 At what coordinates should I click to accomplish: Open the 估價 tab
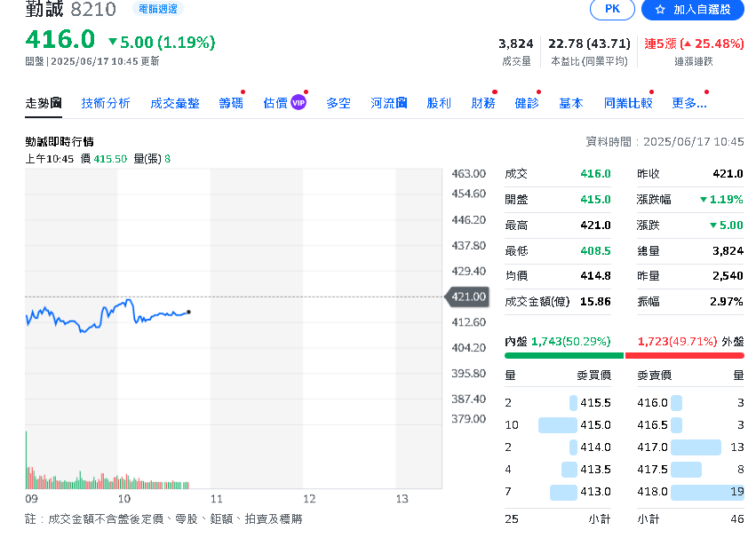(275, 103)
